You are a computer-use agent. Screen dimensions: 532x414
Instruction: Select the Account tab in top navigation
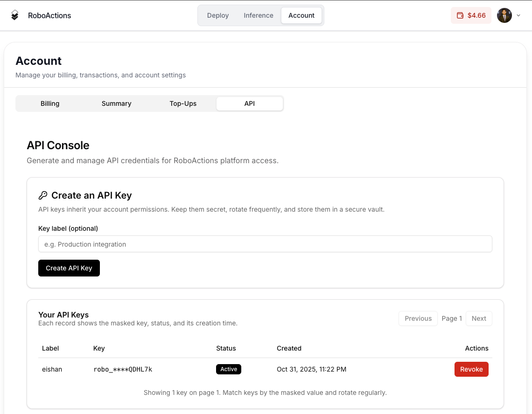point(301,15)
